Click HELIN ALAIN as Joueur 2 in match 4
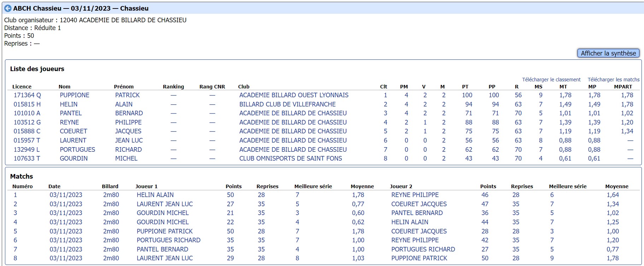 click(410, 222)
